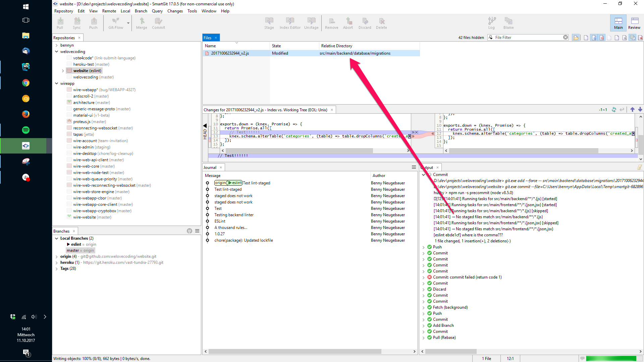Viewport: 644px width, 362px height.
Task: Click the Sync toolbar icon
Action: point(77,23)
